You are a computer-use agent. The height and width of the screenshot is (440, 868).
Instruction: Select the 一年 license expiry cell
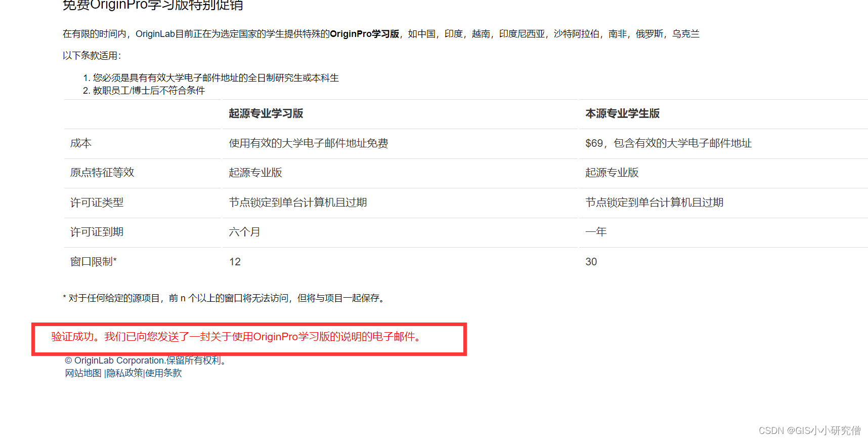pyautogui.click(x=596, y=232)
